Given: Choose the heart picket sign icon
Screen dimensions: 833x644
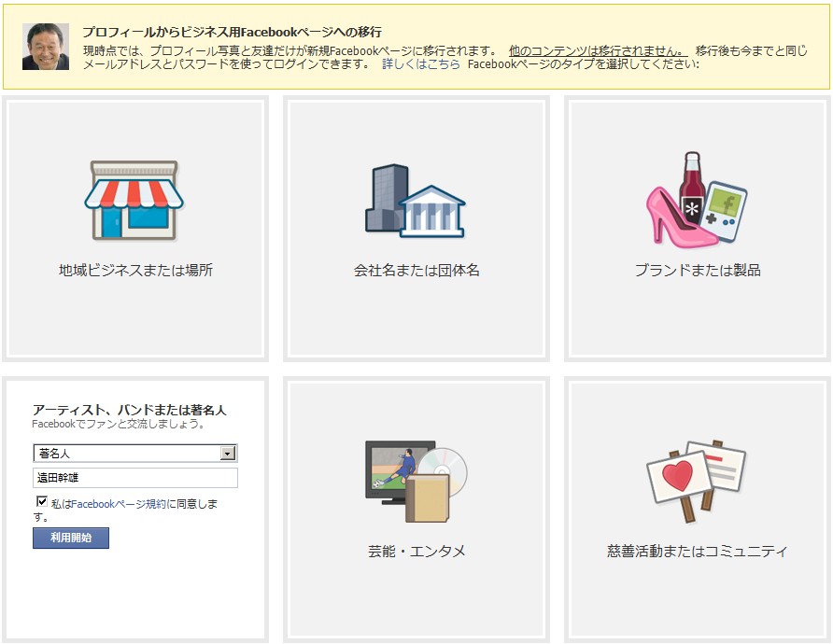Looking at the screenshot, I should coord(677,480).
